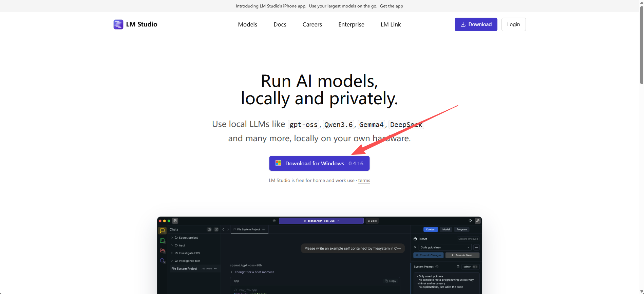Click the Commit Changes button
The height and width of the screenshot is (294, 644).
point(429,255)
